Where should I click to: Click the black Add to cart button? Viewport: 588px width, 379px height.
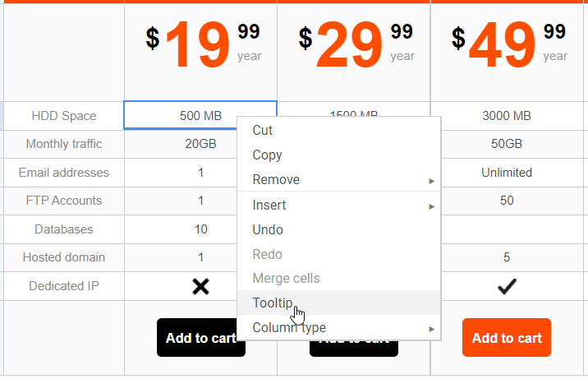click(200, 338)
